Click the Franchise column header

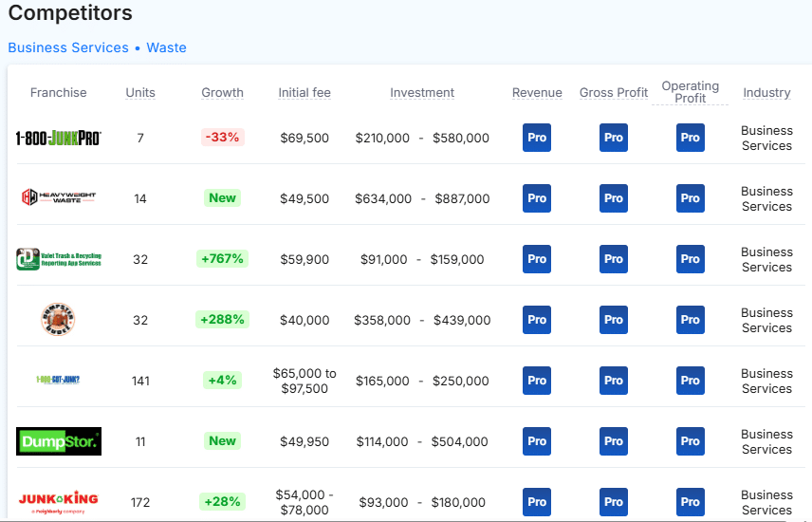pyautogui.click(x=59, y=92)
